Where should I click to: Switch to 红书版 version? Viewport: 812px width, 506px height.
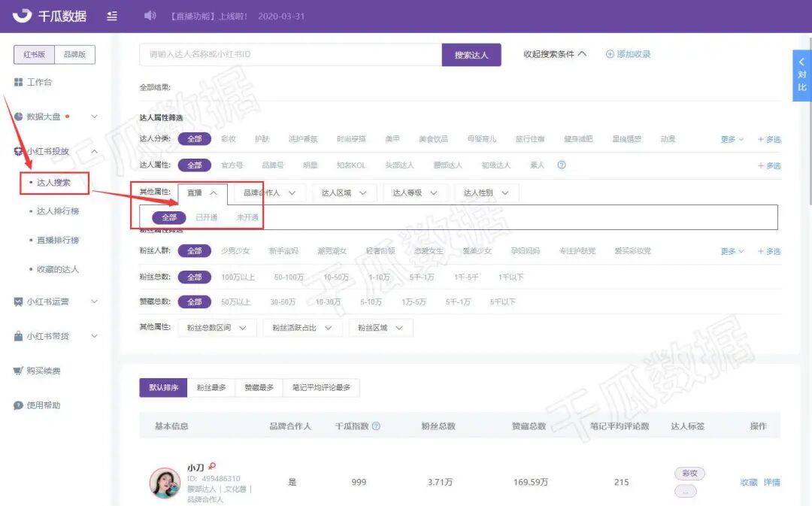(x=34, y=54)
